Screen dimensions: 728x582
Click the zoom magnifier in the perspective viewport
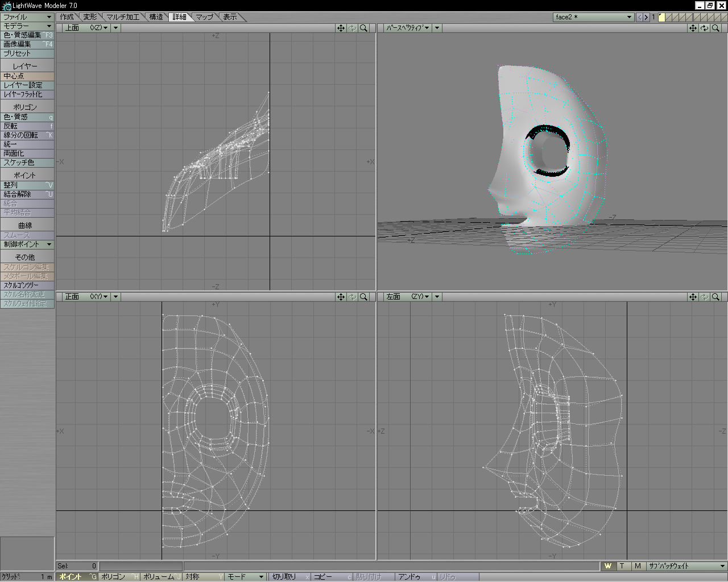(x=716, y=28)
